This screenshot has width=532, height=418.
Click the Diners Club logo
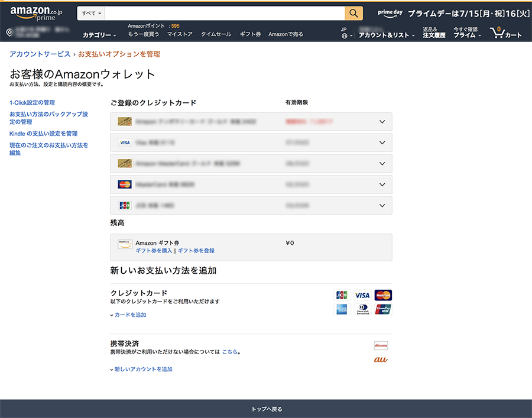(362, 309)
